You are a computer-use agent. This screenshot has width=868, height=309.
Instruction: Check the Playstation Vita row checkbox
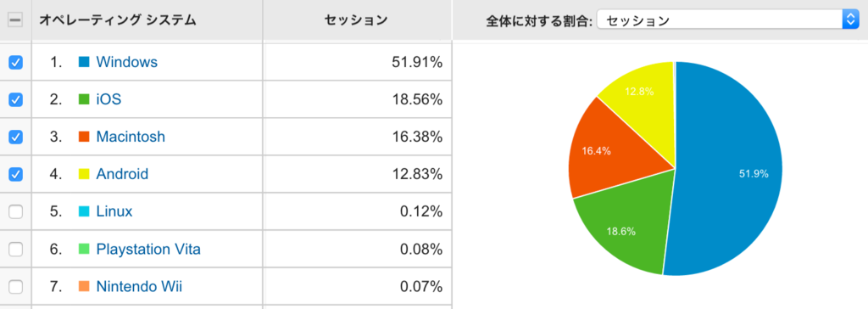click(x=15, y=250)
